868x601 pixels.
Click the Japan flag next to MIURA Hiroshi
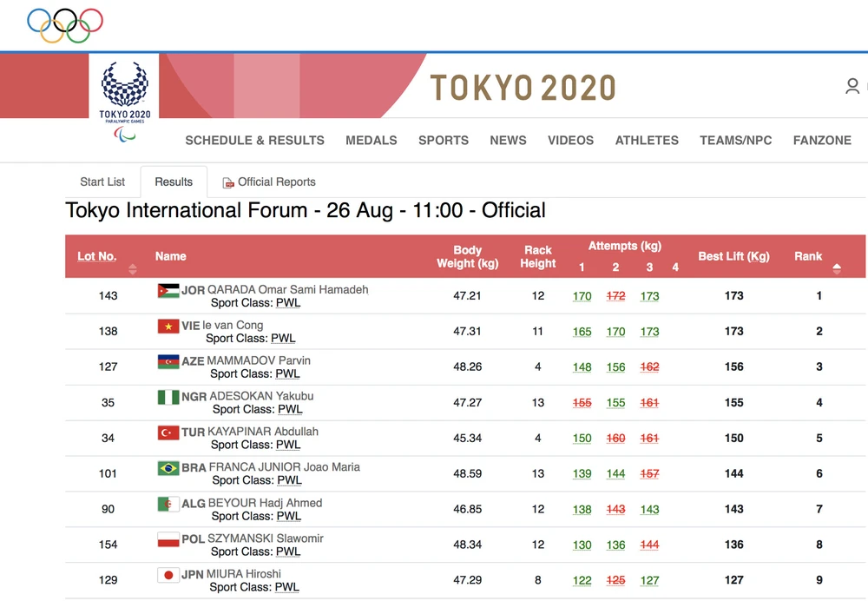click(168, 574)
